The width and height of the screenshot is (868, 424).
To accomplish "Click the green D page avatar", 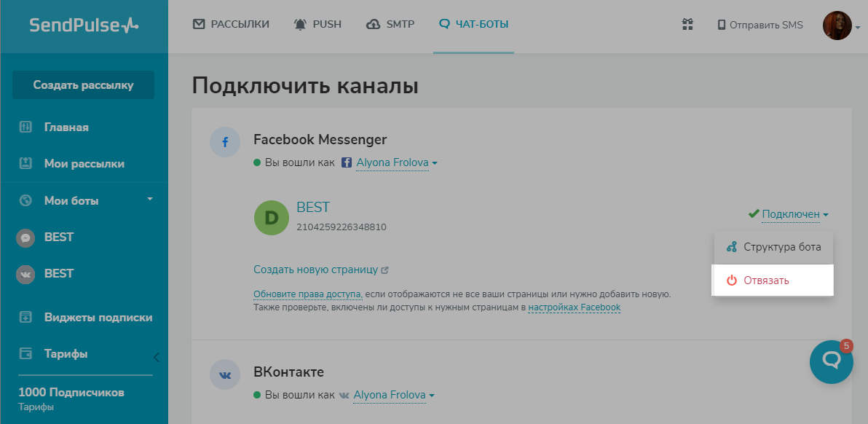I will click(271, 218).
